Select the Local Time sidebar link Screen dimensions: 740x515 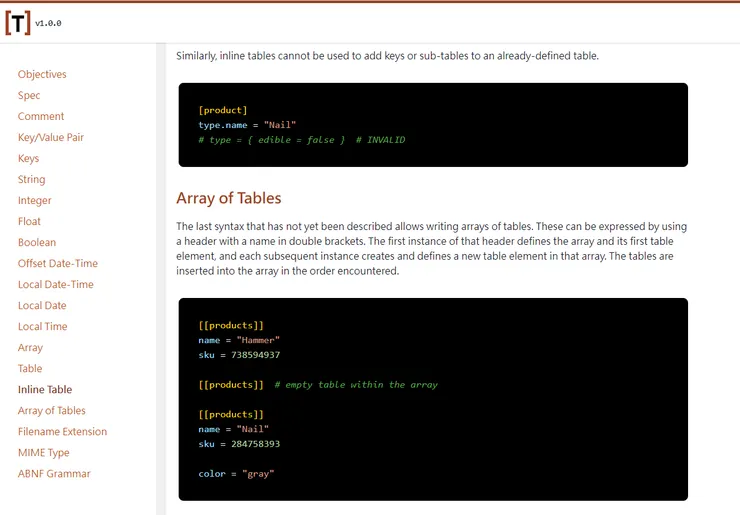point(43,326)
